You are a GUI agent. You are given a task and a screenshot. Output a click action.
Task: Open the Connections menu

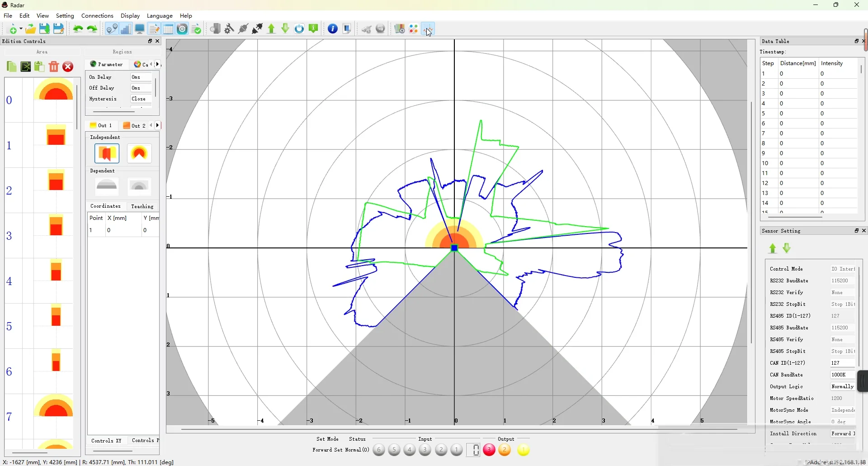(97, 15)
